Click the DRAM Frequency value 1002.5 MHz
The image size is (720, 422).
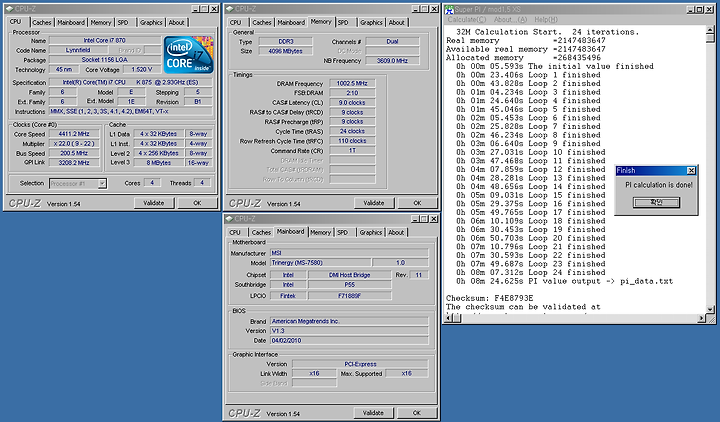[352, 83]
